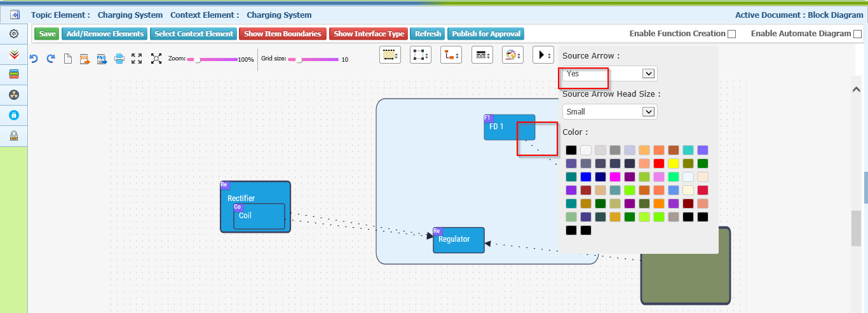Pick the white swatch in the first row
This screenshot has height=313, width=868.
tap(586, 150)
